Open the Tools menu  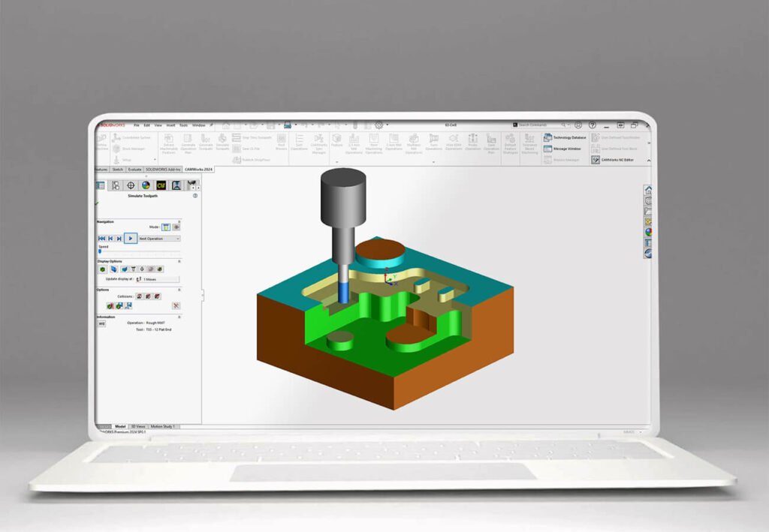click(182, 125)
